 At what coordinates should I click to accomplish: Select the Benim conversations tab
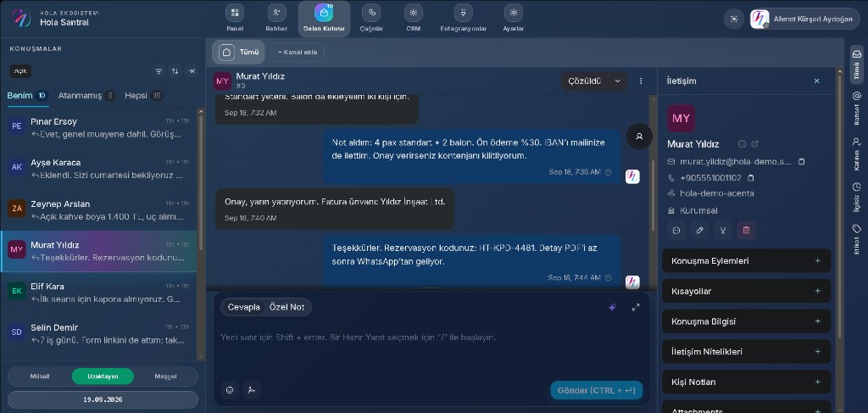coord(27,96)
